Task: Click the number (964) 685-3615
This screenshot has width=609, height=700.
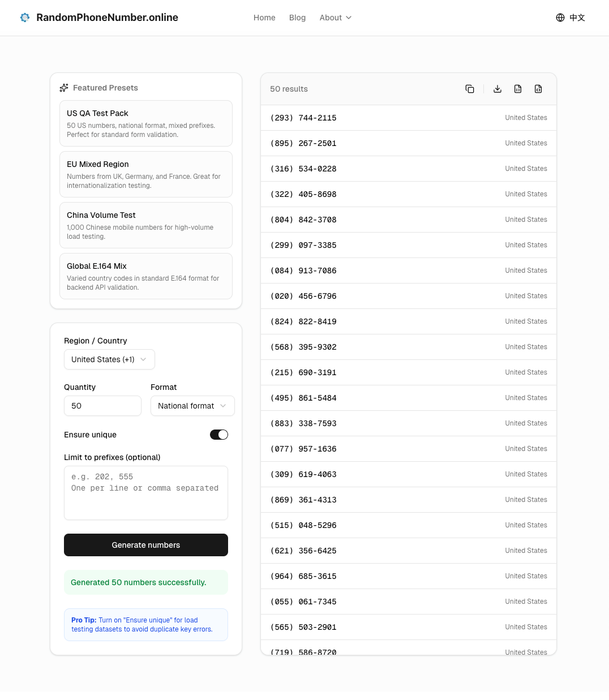Action: (303, 576)
